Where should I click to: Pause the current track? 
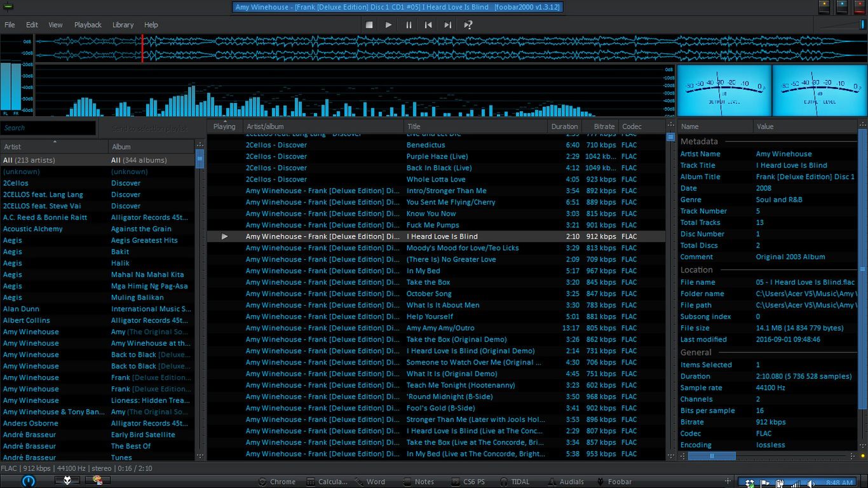409,25
